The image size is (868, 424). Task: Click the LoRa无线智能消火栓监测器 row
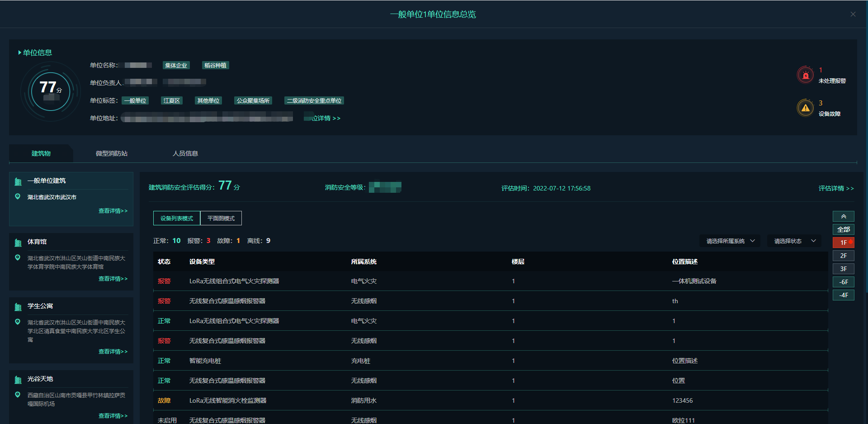(491, 400)
